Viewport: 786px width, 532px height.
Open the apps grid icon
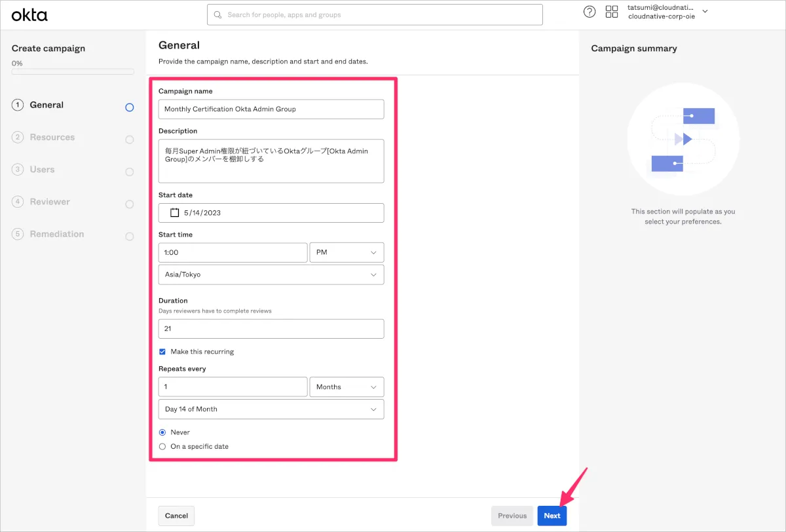(612, 12)
